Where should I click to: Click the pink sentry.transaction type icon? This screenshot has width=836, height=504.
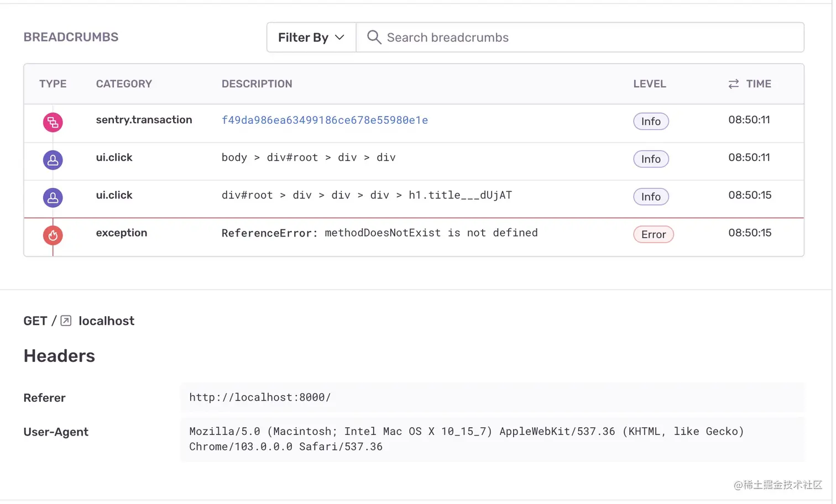click(x=53, y=122)
